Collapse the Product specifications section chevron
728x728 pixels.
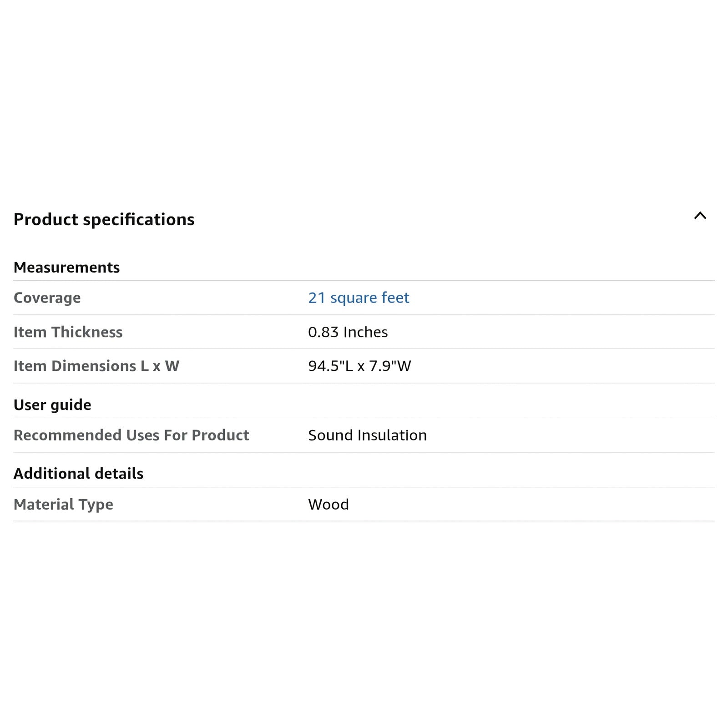click(x=700, y=216)
